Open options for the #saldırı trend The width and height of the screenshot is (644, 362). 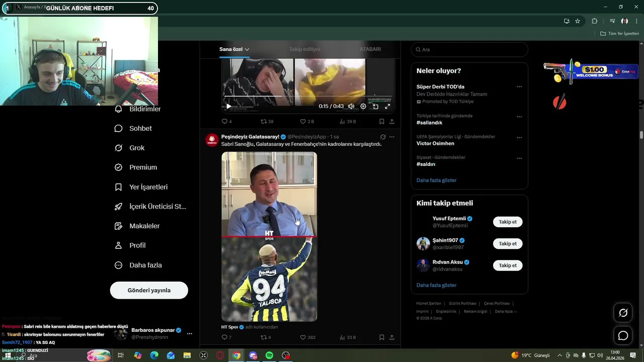[519, 158]
